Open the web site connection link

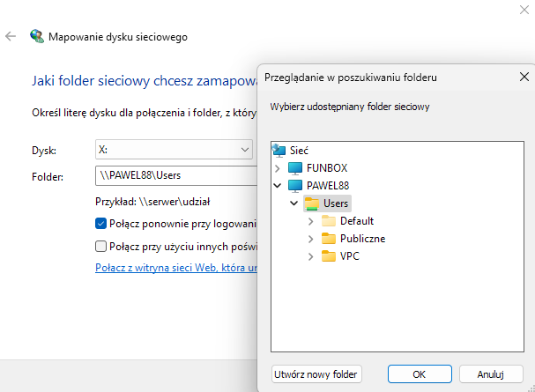[x=175, y=267]
